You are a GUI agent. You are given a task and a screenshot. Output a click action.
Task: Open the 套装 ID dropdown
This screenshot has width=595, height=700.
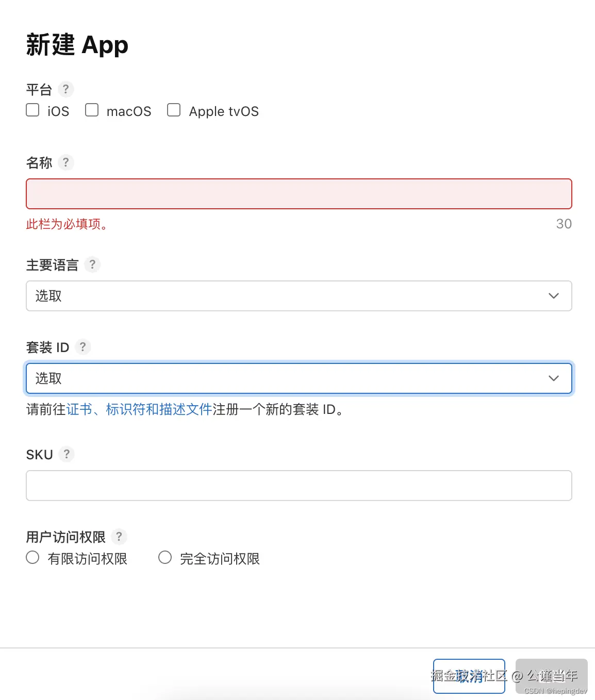point(299,378)
